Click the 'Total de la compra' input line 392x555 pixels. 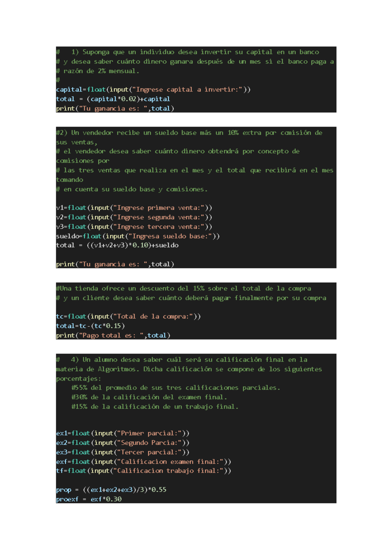click(128, 317)
